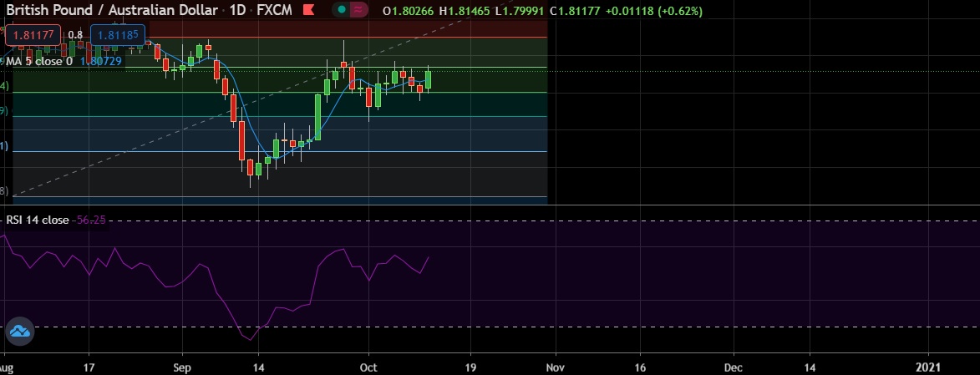Click the +0.01118 (+0.62%) change value
980x375 pixels.
[x=653, y=11]
